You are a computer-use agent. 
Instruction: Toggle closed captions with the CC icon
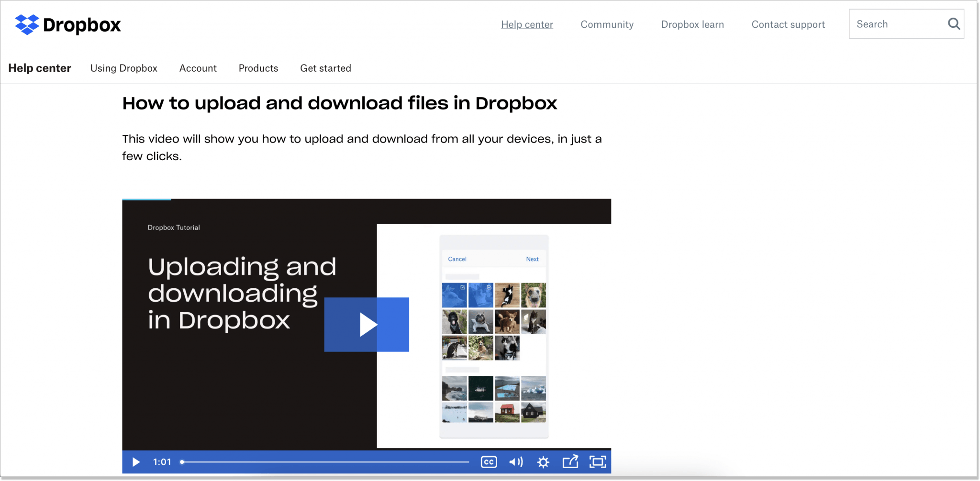489,462
